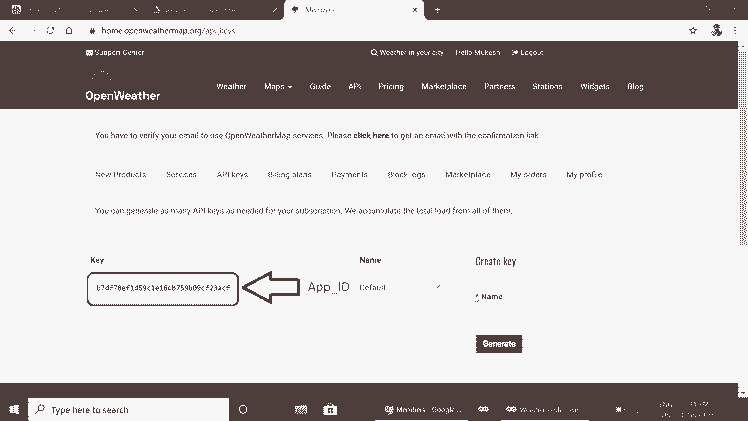The height and width of the screenshot is (421, 748).
Task: Expand the Maps dropdown menu
Action: coord(278,86)
